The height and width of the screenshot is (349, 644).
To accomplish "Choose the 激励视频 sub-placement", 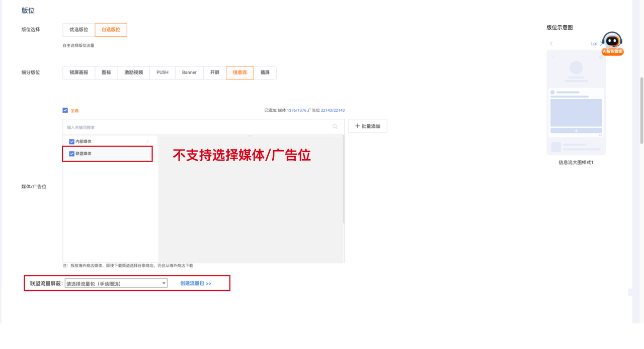I will (x=134, y=73).
